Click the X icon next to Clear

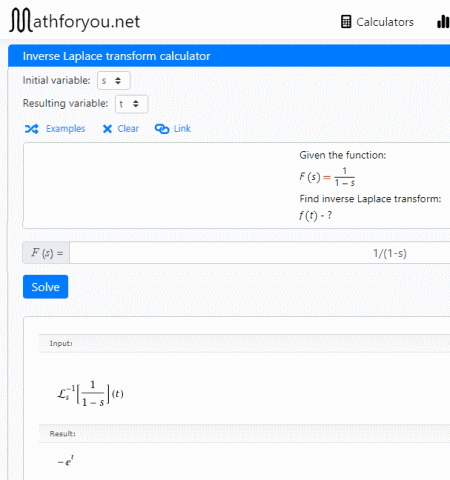107,129
